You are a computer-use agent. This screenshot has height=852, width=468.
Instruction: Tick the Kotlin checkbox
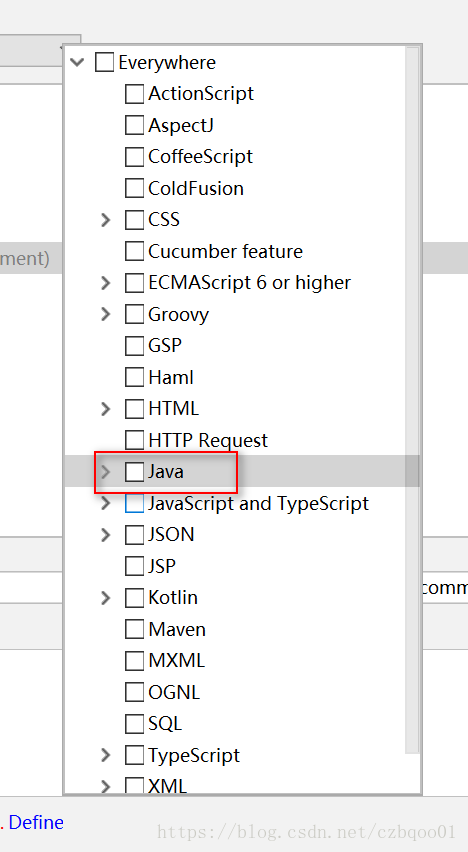134,598
